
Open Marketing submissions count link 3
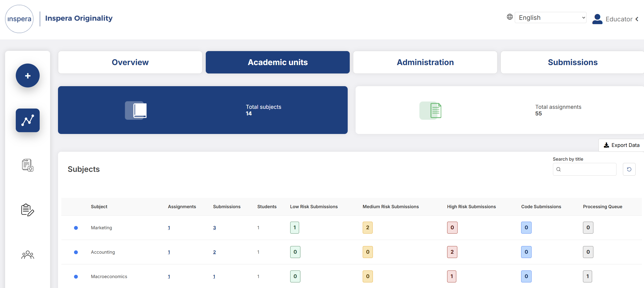214,228
